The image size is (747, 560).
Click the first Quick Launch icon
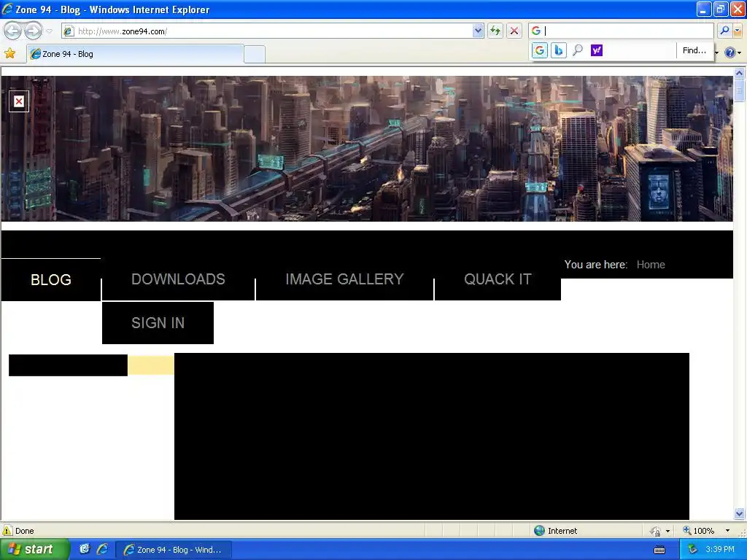coord(85,549)
